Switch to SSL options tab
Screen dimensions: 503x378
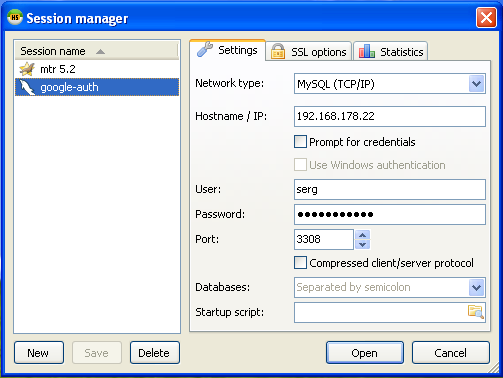[309, 52]
